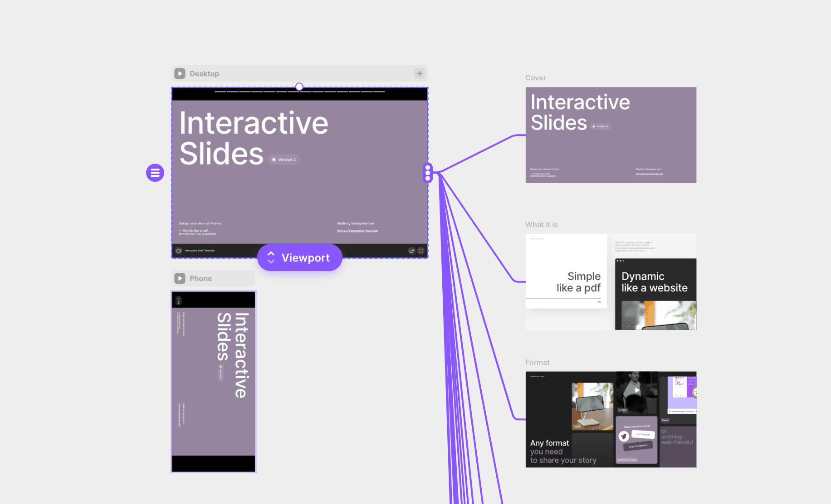Click the Desktop breakpoint play icon
The height and width of the screenshot is (504, 831).
click(180, 73)
